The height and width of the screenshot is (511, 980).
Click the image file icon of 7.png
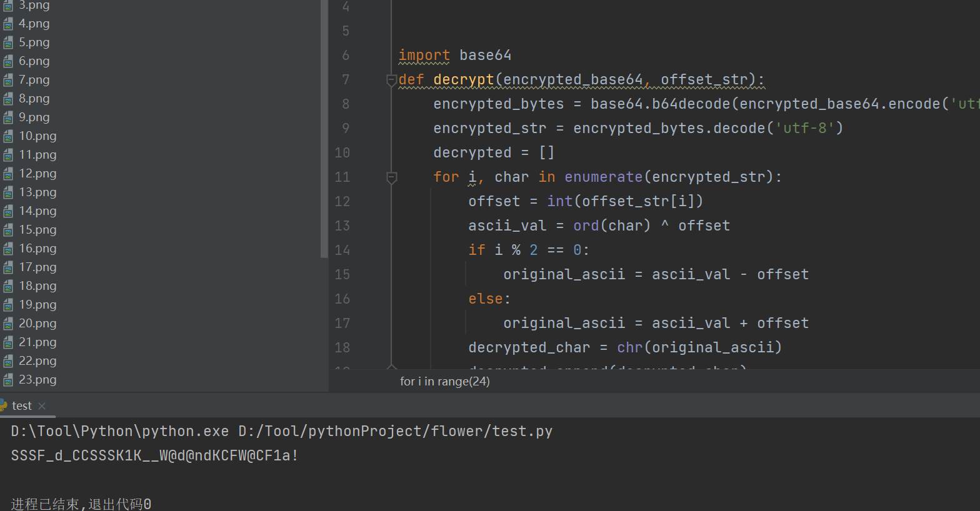coord(8,80)
